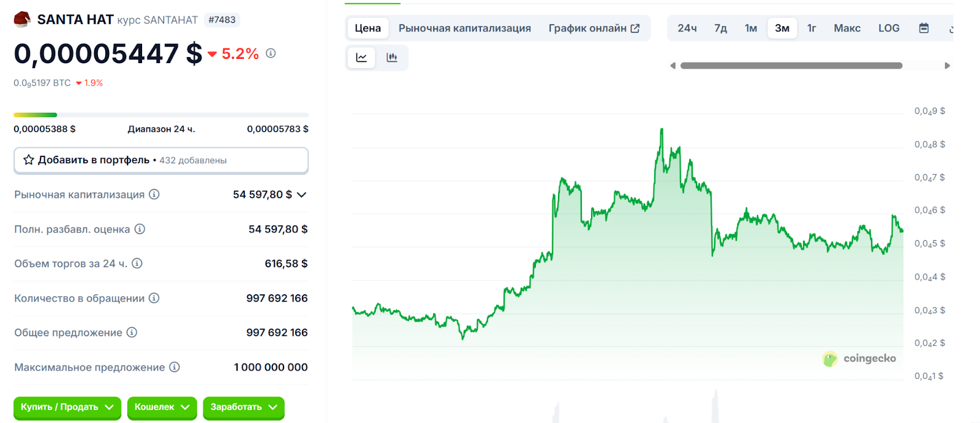Expand market cap value 54 597,80 $ chevron
Viewport: 980px width, 423px height.
click(301, 195)
